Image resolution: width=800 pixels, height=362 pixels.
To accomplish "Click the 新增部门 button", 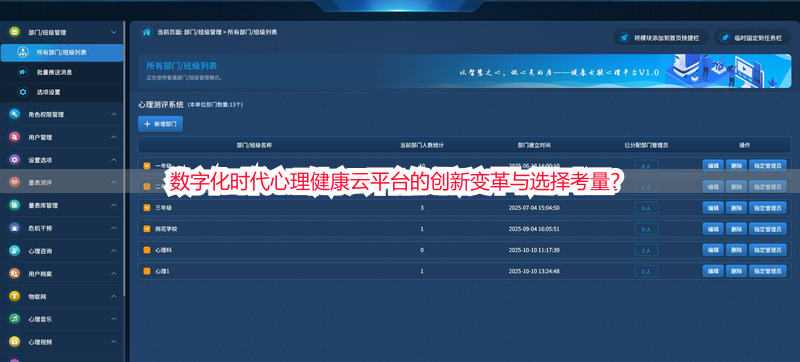I will coord(160,124).
